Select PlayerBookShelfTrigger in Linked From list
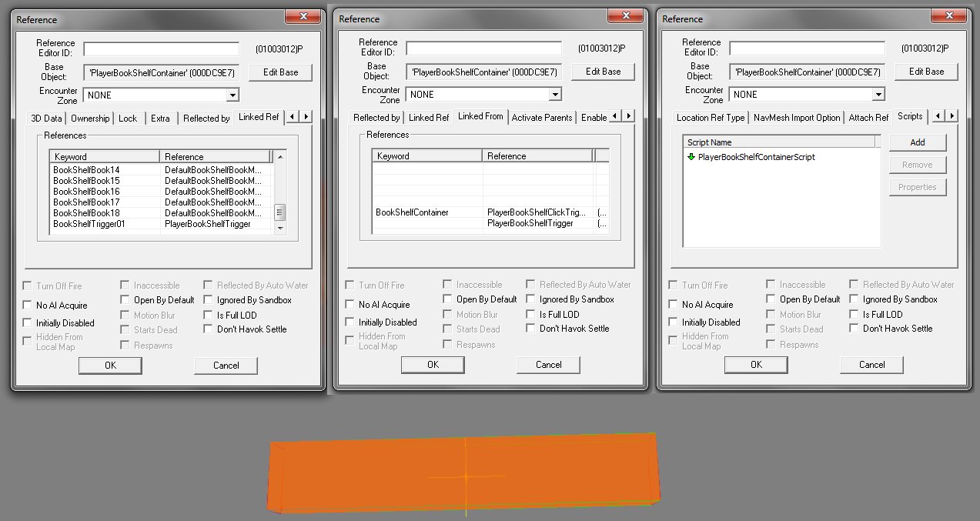The height and width of the screenshot is (521, 980). [x=530, y=223]
